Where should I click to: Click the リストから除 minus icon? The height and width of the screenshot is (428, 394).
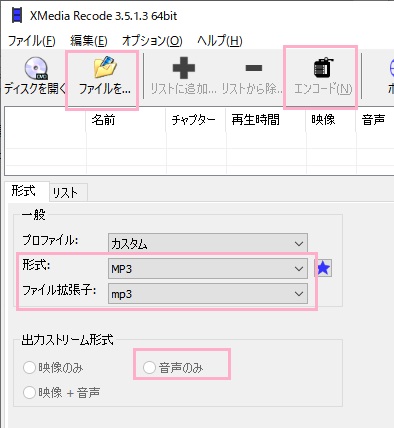[254, 68]
